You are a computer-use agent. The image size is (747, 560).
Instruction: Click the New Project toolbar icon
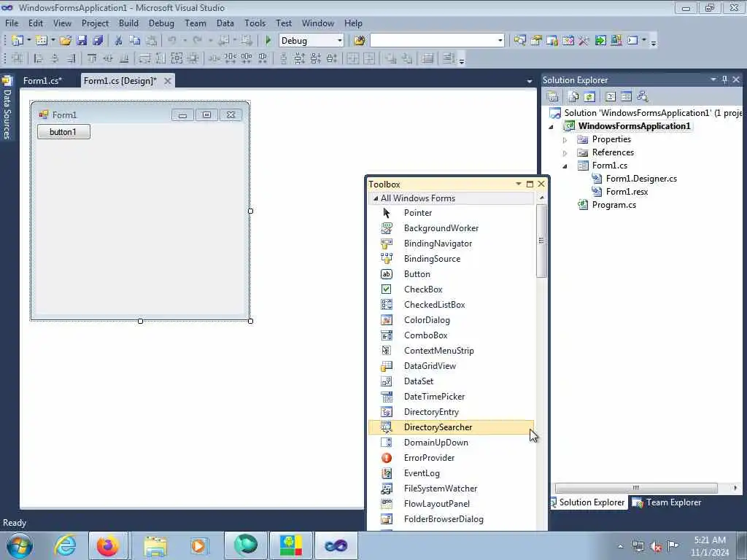[18, 41]
